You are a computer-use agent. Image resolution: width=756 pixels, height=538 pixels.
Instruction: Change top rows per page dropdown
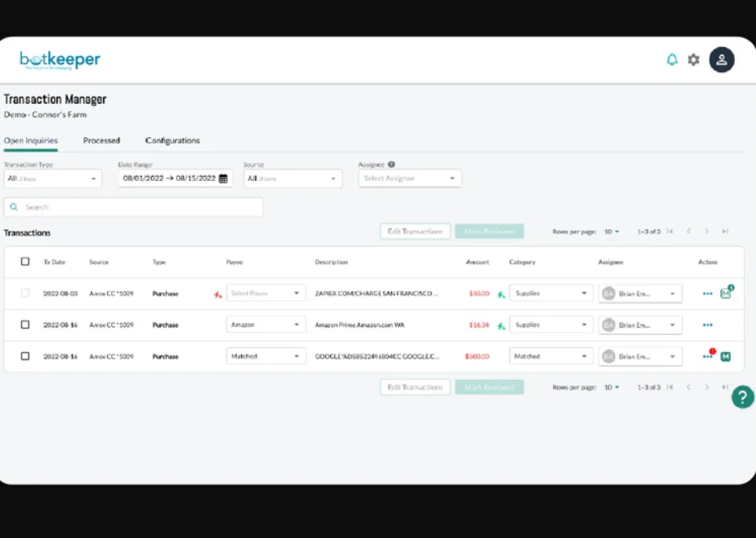[x=612, y=231]
